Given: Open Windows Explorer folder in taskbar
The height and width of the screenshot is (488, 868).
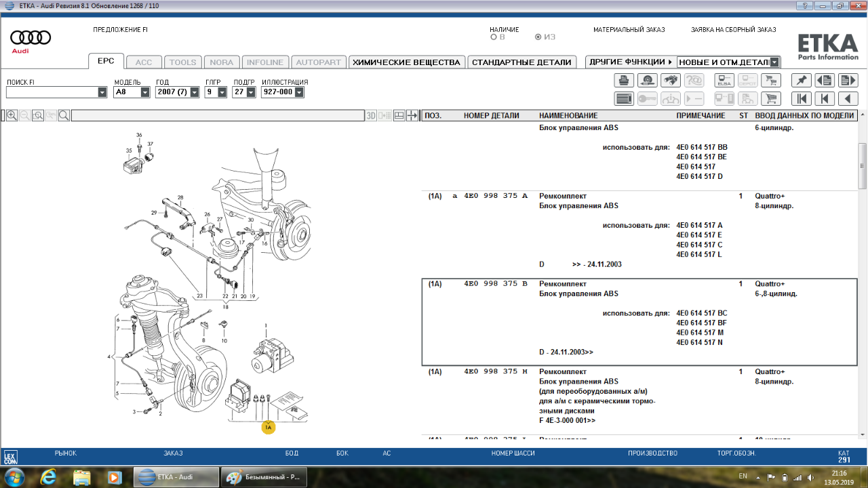Looking at the screenshot, I should (x=82, y=476).
